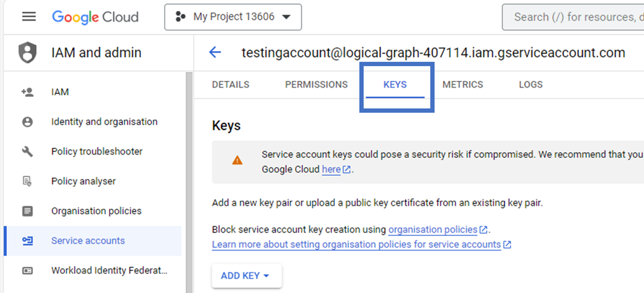Open the My Project 13606 project selector
644x293 pixels.
pyautogui.click(x=233, y=17)
